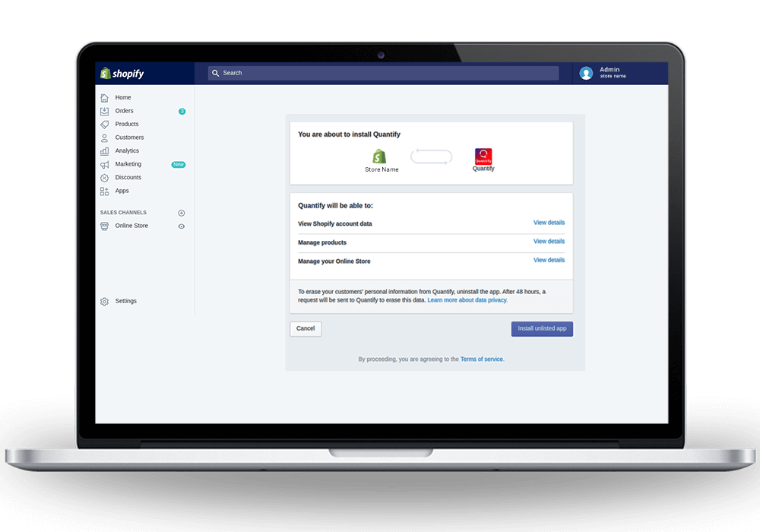Click the Orders inbox icon
760x532 pixels.
coord(104,111)
